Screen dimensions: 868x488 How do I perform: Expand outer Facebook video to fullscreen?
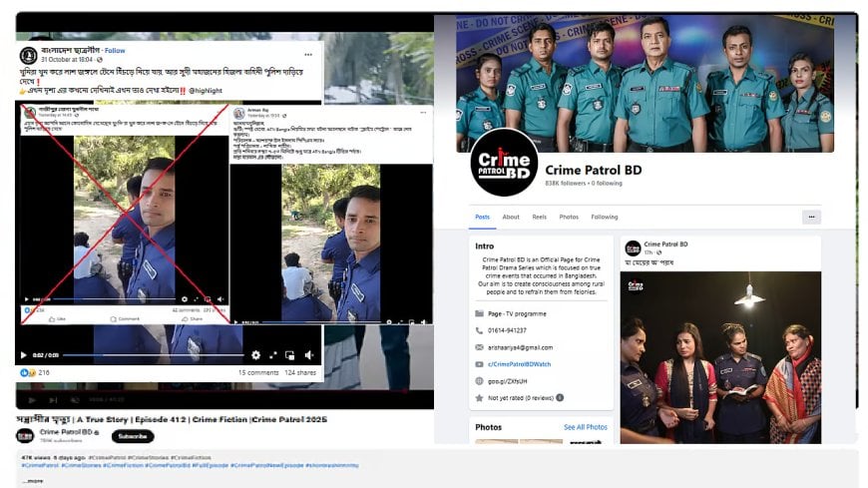click(x=273, y=355)
